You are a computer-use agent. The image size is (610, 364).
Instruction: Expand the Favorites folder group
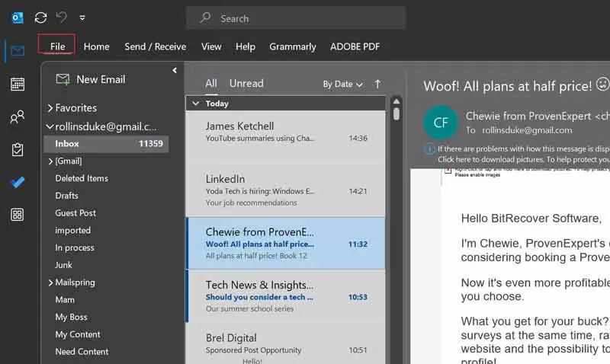50,108
